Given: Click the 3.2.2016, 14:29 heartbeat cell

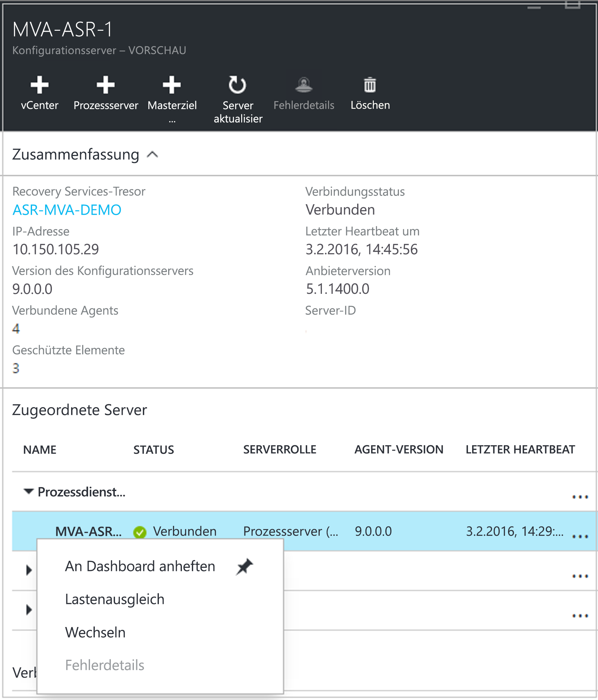Looking at the screenshot, I should (514, 532).
